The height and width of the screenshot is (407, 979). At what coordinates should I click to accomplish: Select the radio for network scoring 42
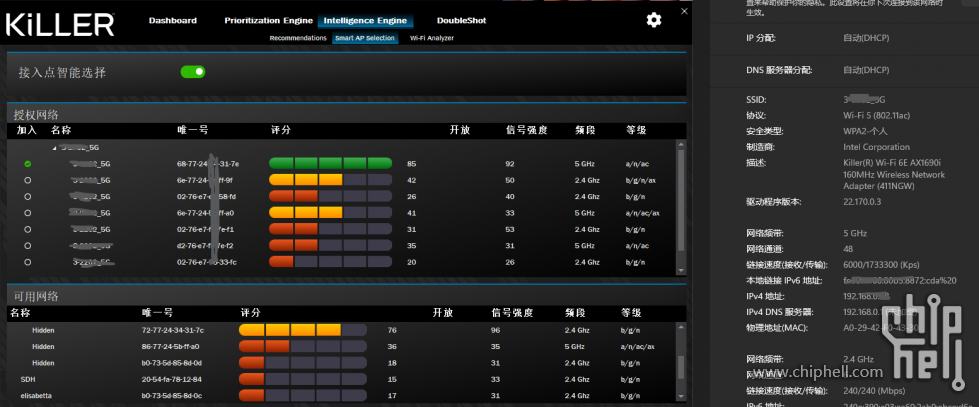(x=27, y=180)
